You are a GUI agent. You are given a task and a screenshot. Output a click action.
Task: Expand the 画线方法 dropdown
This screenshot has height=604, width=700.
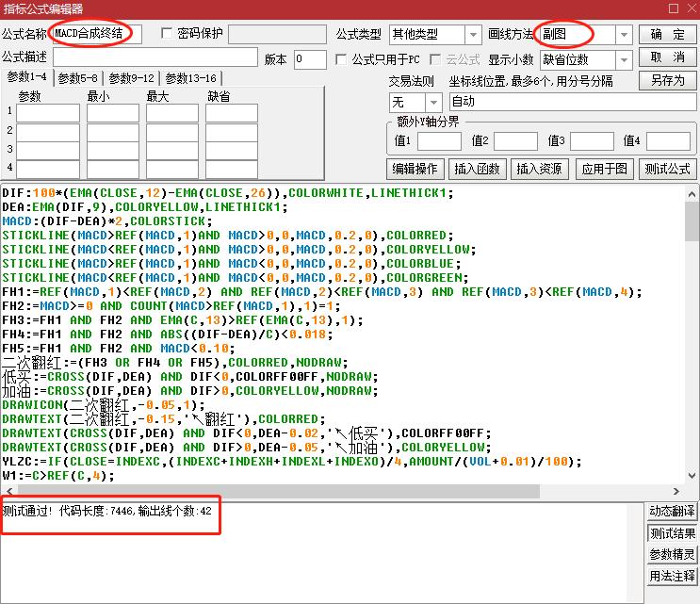(x=623, y=35)
